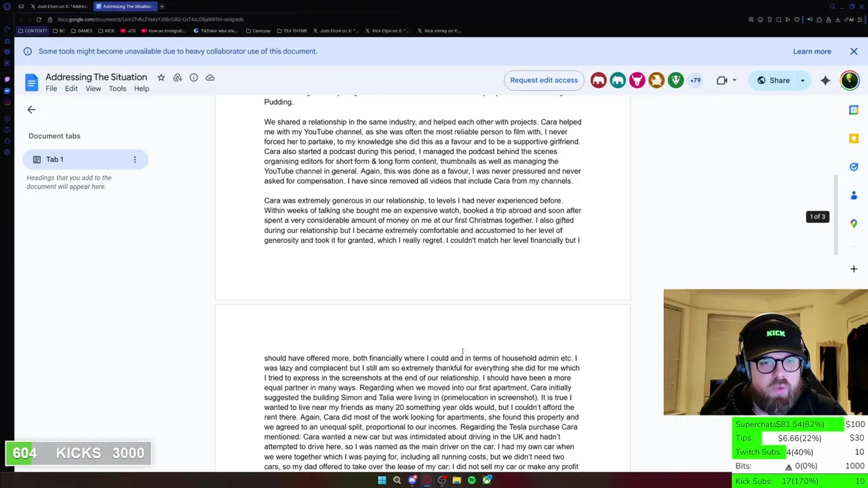Screen dimensions: 868x488
Task: Open Spotify from the taskbar
Action: point(471,481)
